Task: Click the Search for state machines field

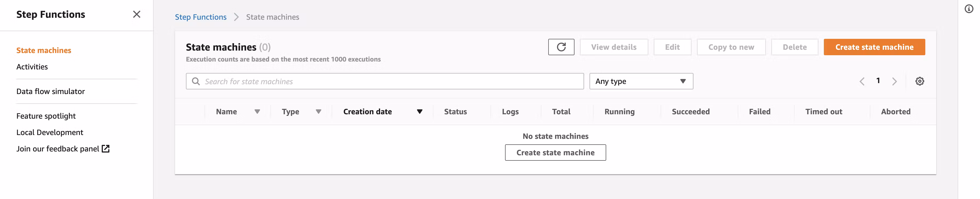Action: tap(388, 81)
